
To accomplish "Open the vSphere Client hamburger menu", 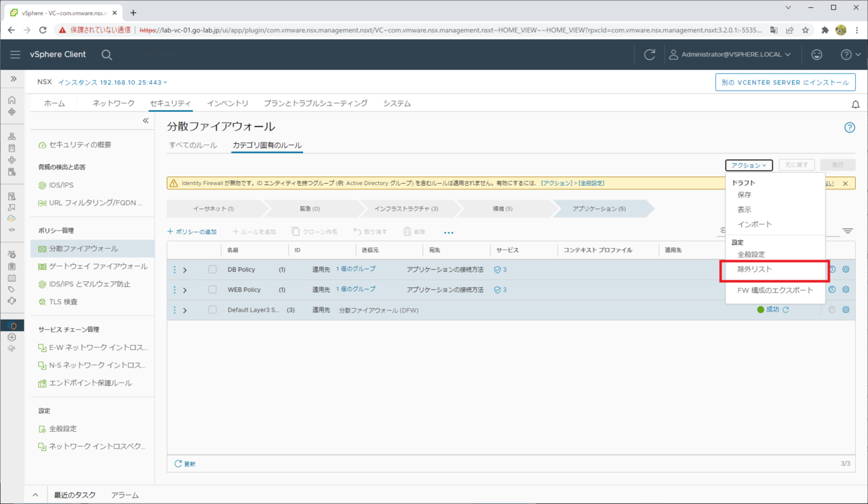I will [15, 54].
